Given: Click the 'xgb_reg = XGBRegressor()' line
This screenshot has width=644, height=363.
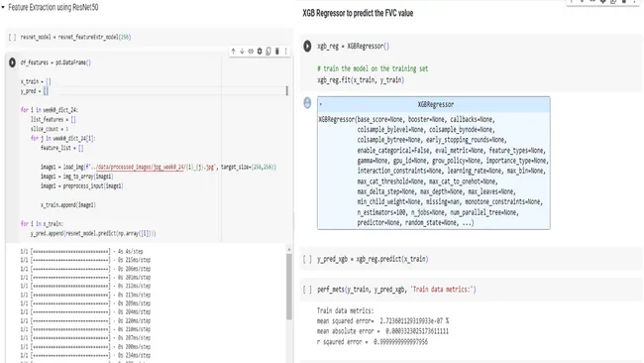Looking at the screenshot, I should (x=354, y=46).
